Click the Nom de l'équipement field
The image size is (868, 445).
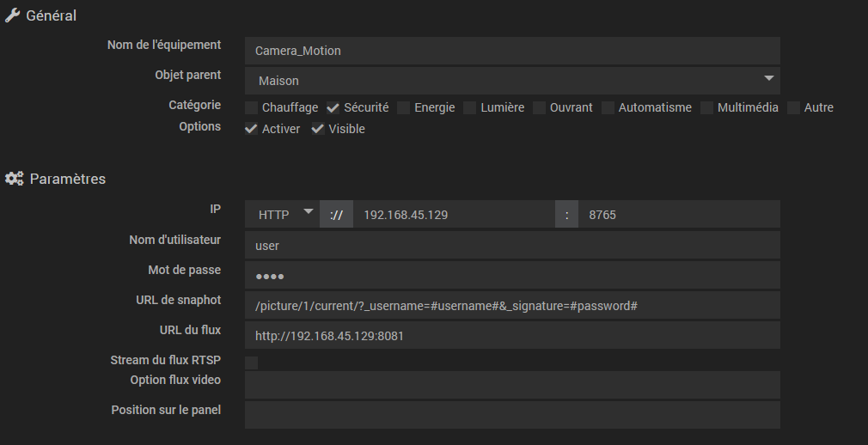coord(512,51)
